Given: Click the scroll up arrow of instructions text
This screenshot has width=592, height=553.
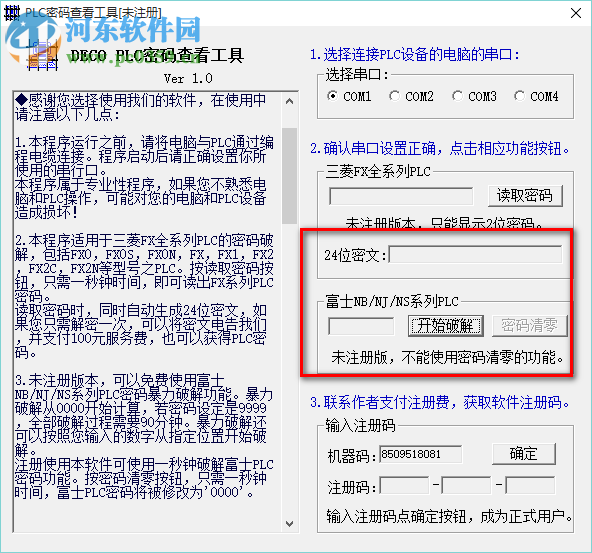Looking at the screenshot, I should 290,101.
